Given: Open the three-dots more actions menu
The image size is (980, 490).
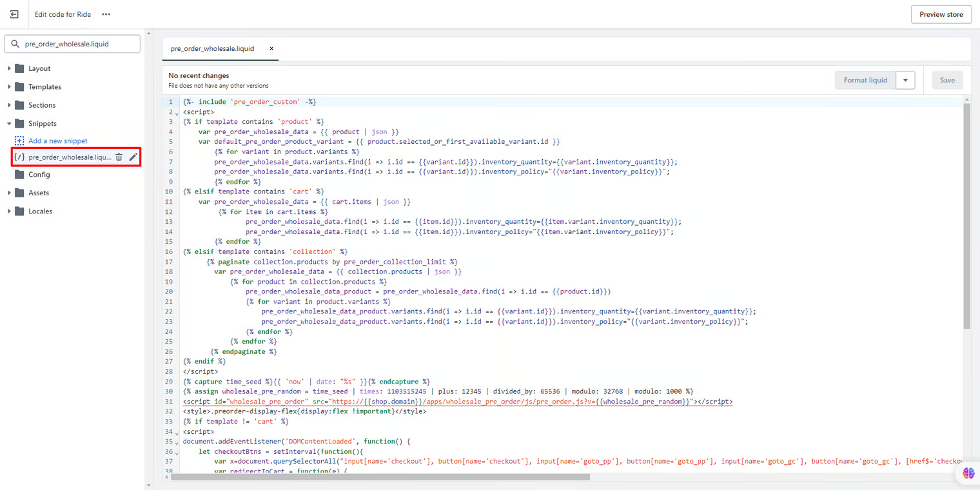Looking at the screenshot, I should 106,14.
